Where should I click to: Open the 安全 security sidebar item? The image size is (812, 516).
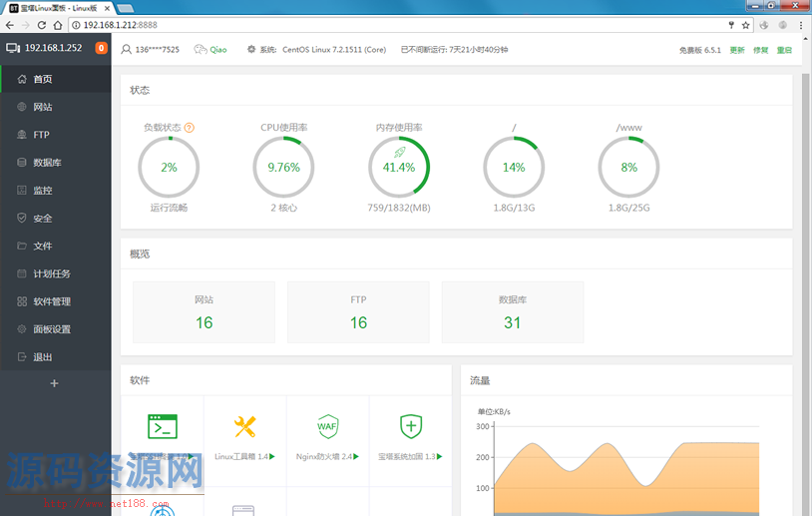coord(56,219)
